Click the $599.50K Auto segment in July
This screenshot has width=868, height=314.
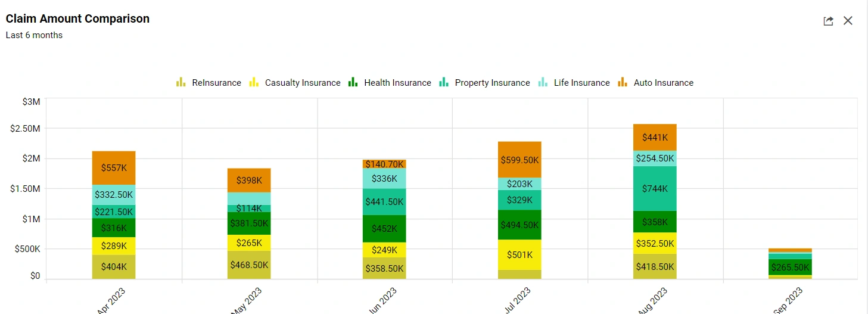tap(519, 160)
